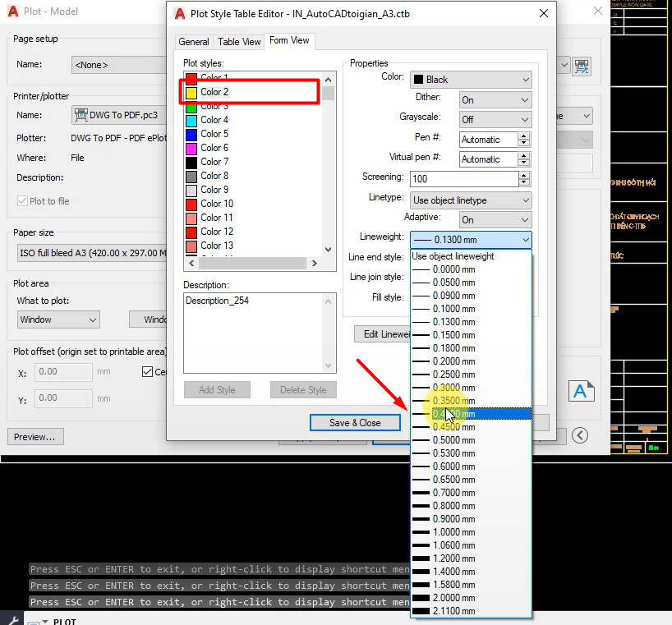Switch to the Table View tab
The image size is (672, 625).
click(238, 41)
